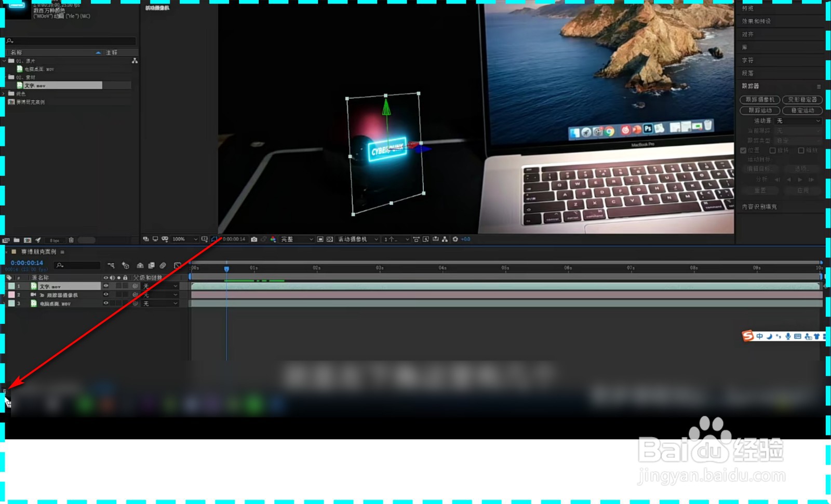Open the 预览 panel tab
831x504 pixels.
tap(747, 8)
